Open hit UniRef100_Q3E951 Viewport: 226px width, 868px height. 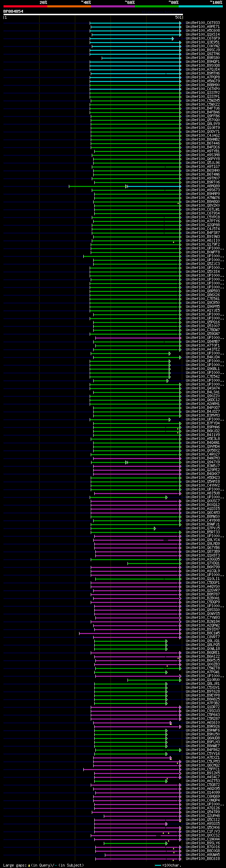click(x=203, y=42)
